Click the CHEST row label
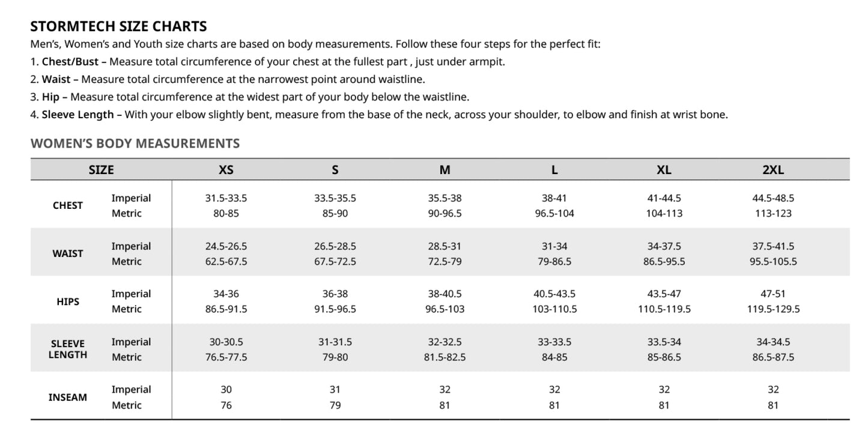 tap(68, 205)
